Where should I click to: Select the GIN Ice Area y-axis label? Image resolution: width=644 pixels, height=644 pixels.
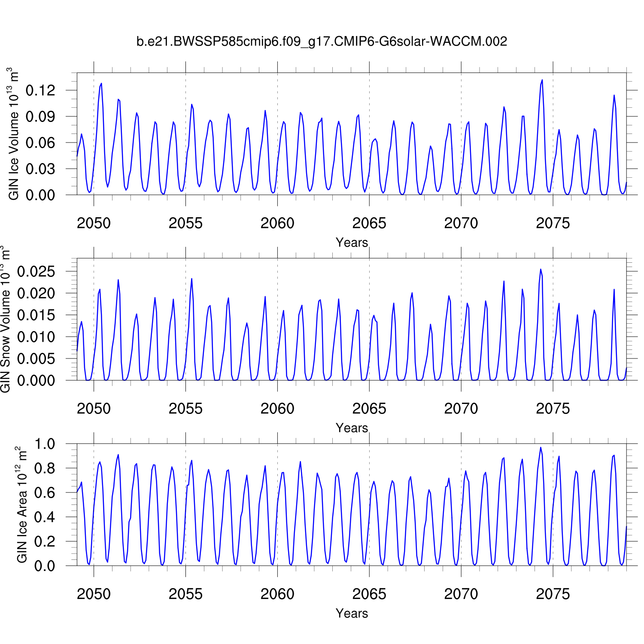[21, 505]
